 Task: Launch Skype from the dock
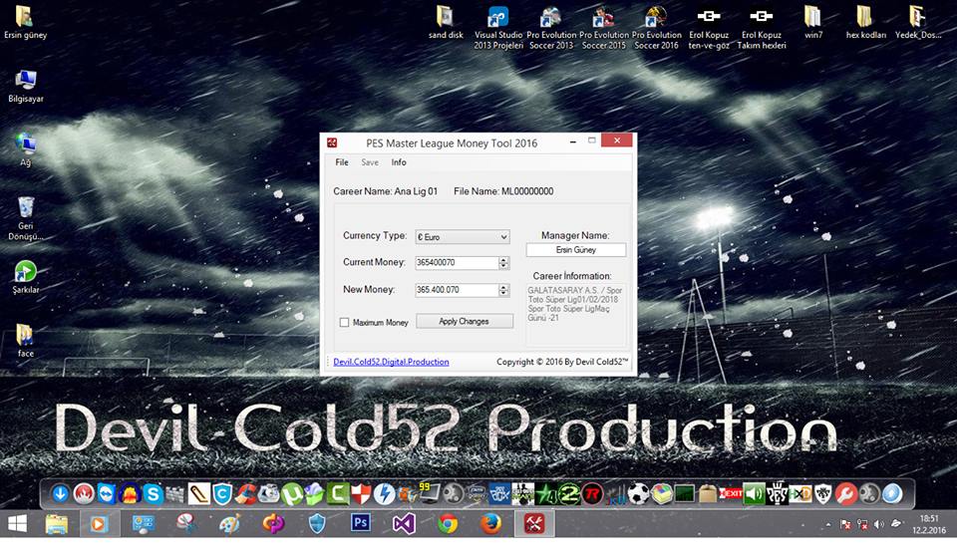(153, 493)
